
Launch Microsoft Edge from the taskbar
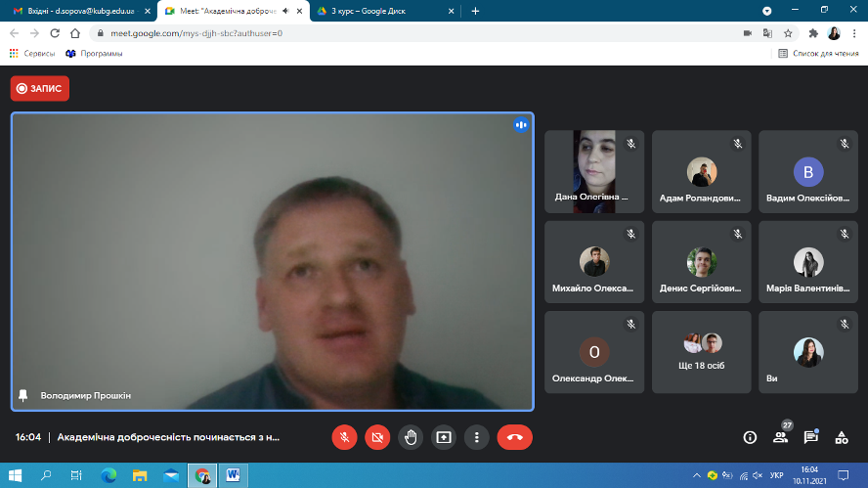(x=108, y=475)
